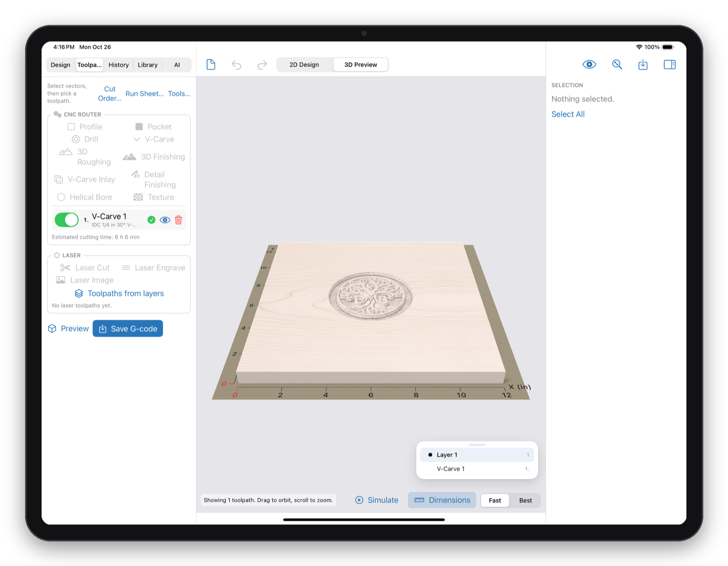The width and height of the screenshot is (728, 566).
Task: Click the export download icon in top toolbar
Action: pos(643,65)
